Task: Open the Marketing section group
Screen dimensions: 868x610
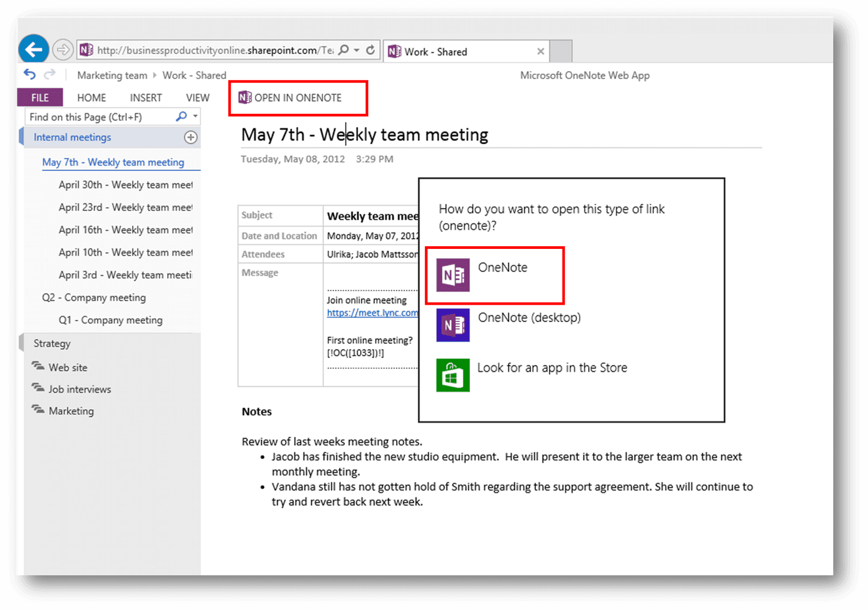Action: 71,411
